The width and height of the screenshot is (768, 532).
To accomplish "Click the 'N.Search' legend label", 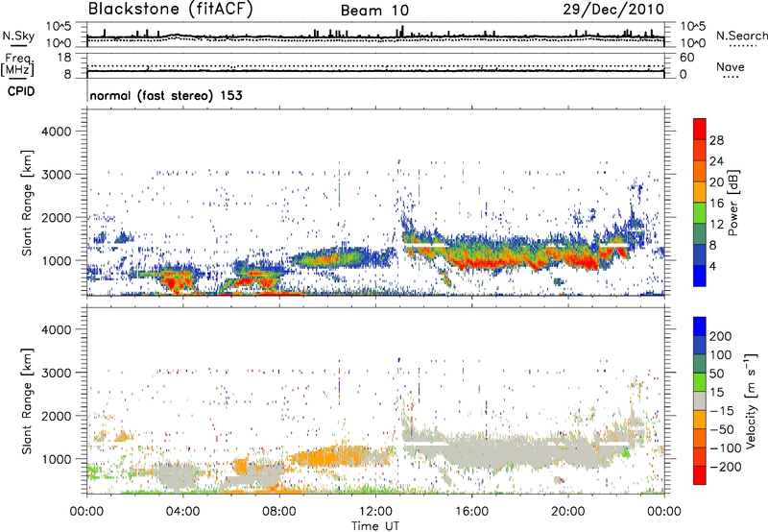I will coord(742,36).
